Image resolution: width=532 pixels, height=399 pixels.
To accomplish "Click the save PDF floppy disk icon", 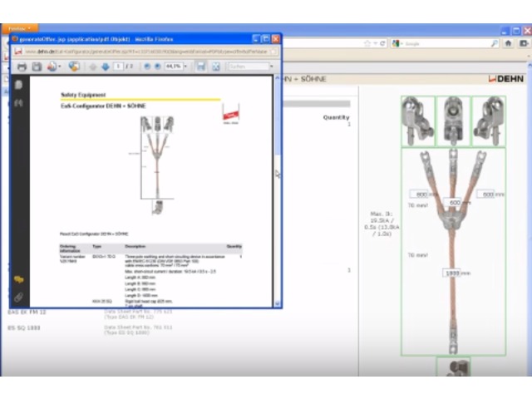I will pos(37,66).
